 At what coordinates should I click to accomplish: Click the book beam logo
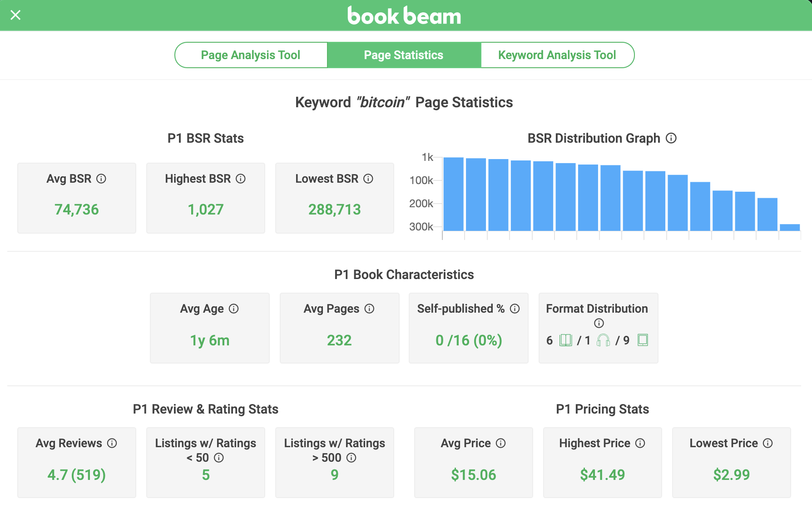point(403,15)
